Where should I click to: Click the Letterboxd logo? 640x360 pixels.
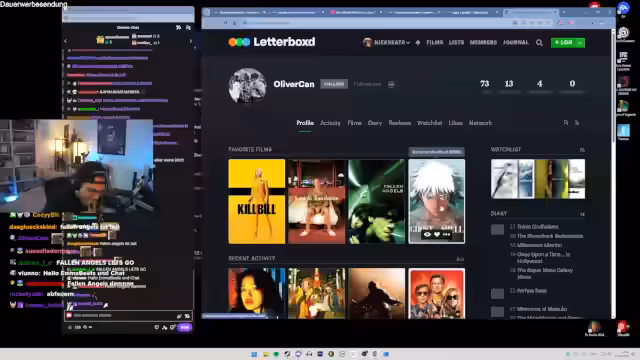pyautogui.click(x=272, y=42)
